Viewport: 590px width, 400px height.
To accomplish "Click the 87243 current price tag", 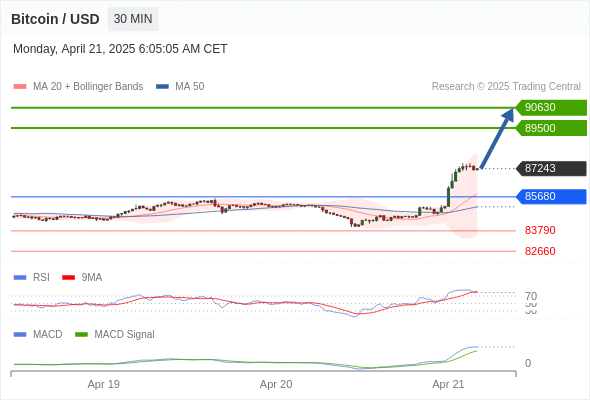I will 551,168.
